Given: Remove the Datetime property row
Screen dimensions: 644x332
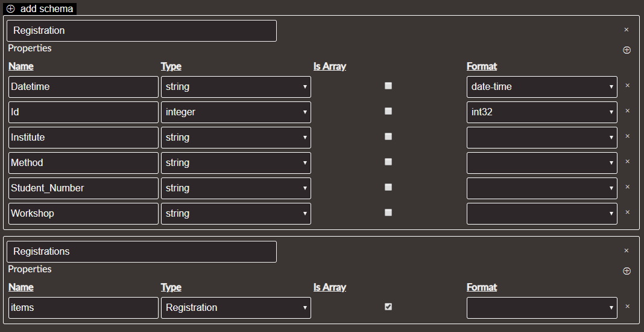Looking at the screenshot, I should pos(627,86).
